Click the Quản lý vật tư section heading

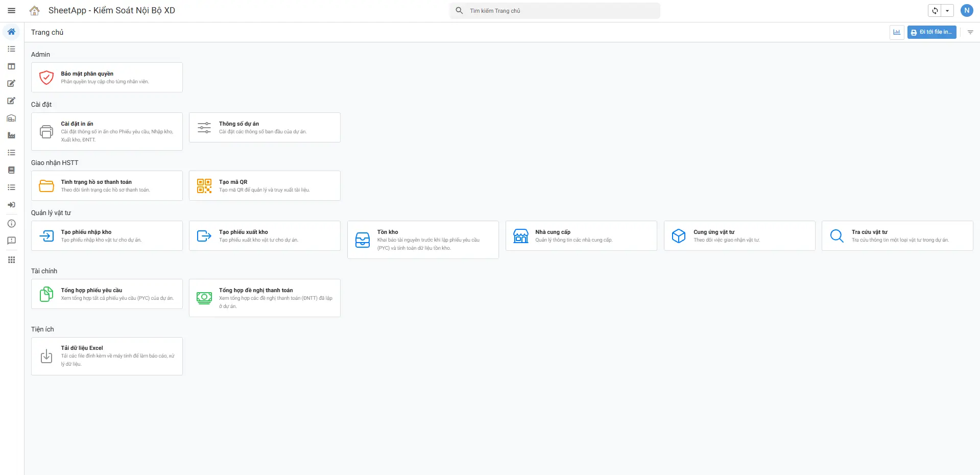[x=51, y=213]
